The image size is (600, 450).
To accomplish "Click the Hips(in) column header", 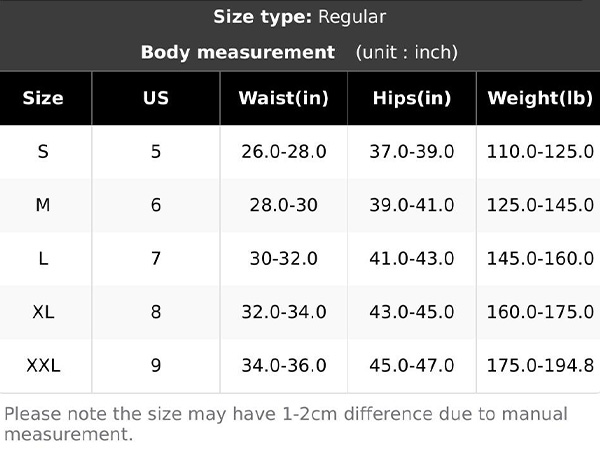I will point(412,98).
